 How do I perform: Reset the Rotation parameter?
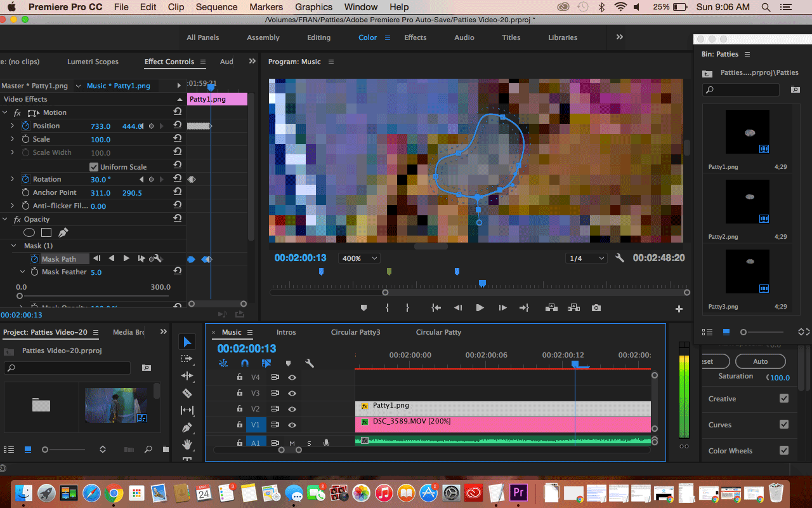178,179
